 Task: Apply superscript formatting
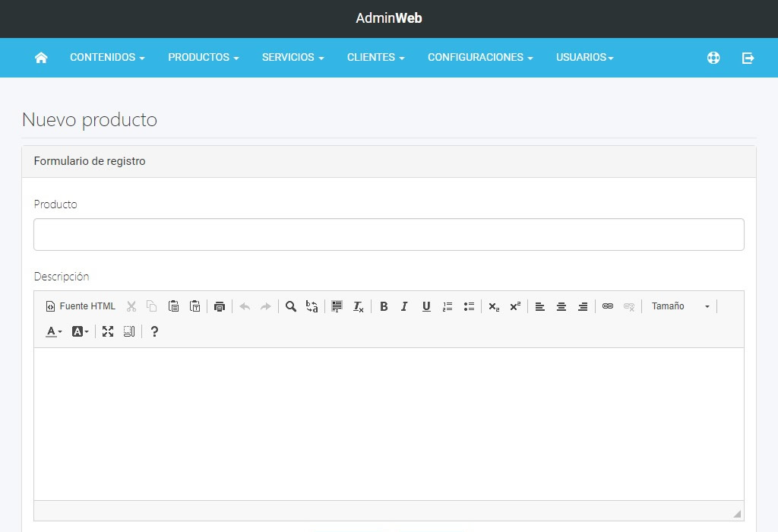[x=515, y=306]
